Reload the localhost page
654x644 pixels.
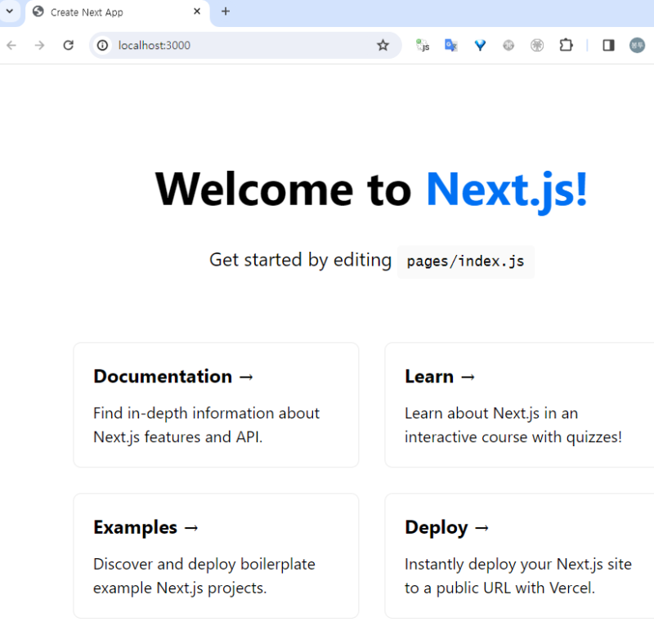(x=69, y=45)
